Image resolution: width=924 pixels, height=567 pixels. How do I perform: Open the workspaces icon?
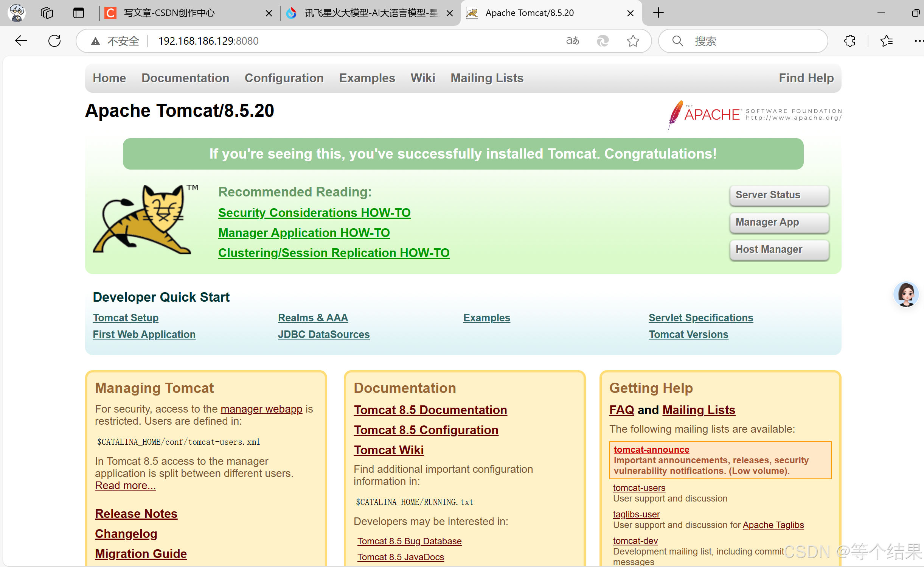pyautogui.click(x=47, y=13)
